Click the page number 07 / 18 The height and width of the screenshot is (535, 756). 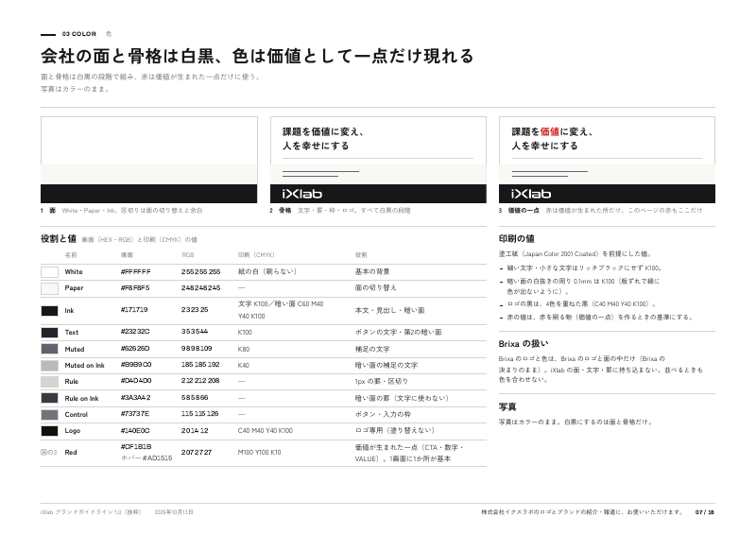tap(704, 512)
